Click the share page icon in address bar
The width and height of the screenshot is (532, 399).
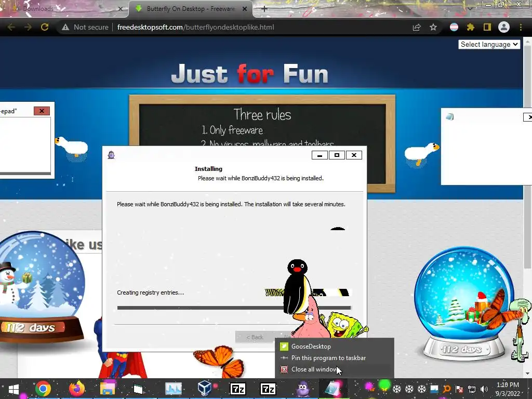click(x=417, y=27)
